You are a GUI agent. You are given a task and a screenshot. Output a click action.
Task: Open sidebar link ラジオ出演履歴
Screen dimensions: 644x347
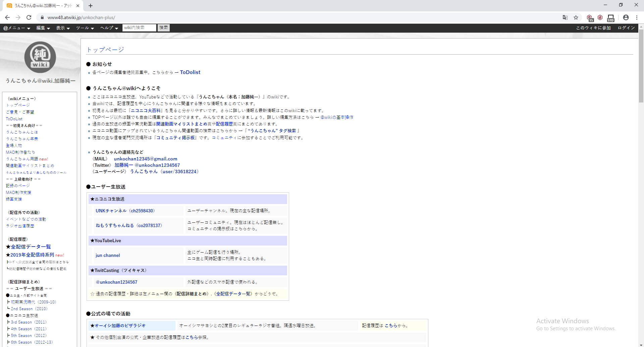[20, 226]
